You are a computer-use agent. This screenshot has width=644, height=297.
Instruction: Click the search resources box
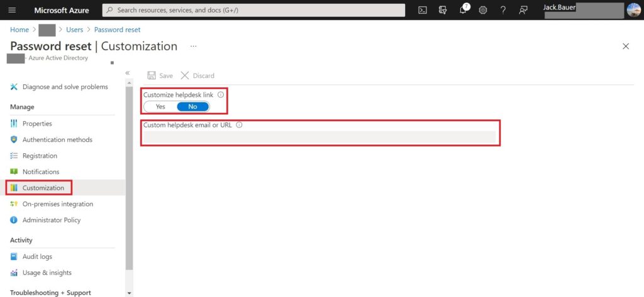coord(253,10)
